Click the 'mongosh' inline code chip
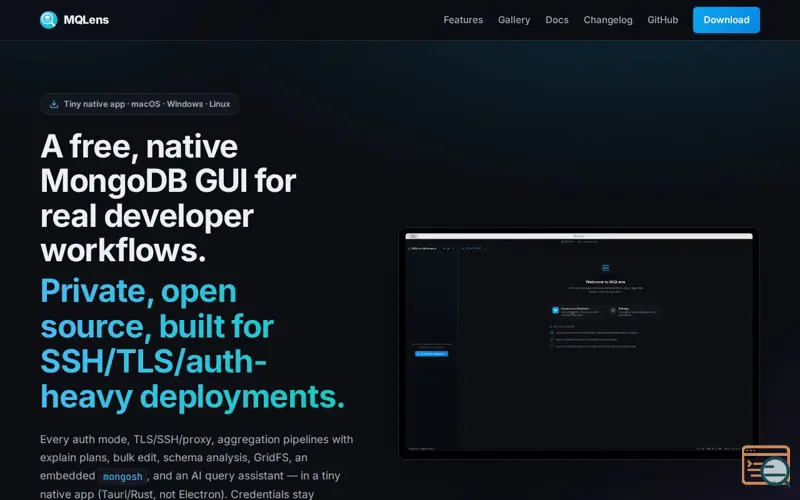 pyautogui.click(x=122, y=477)
